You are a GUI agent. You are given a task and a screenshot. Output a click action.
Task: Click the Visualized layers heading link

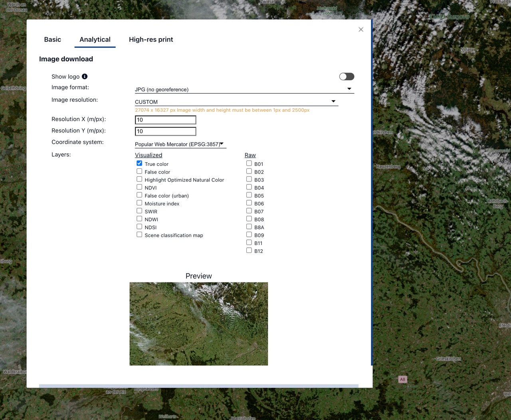[149, 155]
